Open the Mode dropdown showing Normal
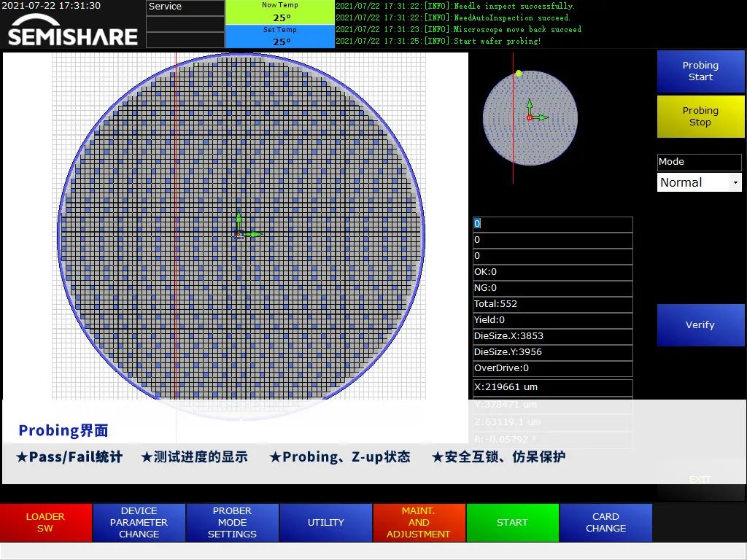 (700, 182)
